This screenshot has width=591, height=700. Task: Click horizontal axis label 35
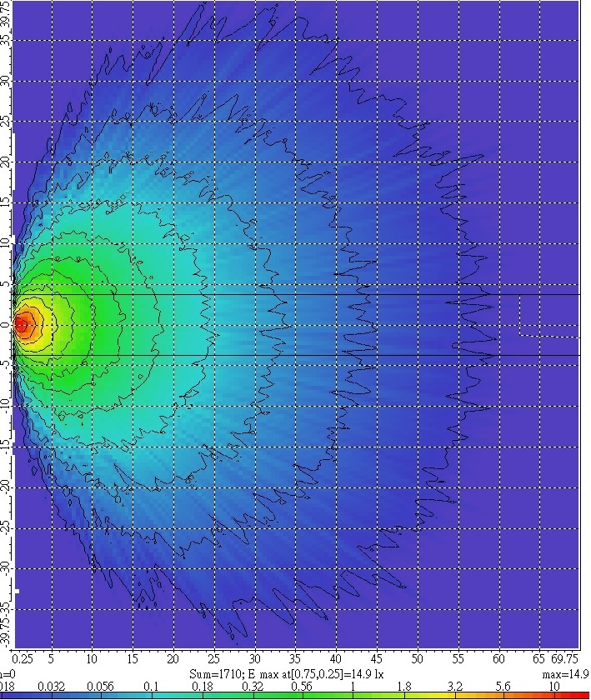tap(295, 659)
